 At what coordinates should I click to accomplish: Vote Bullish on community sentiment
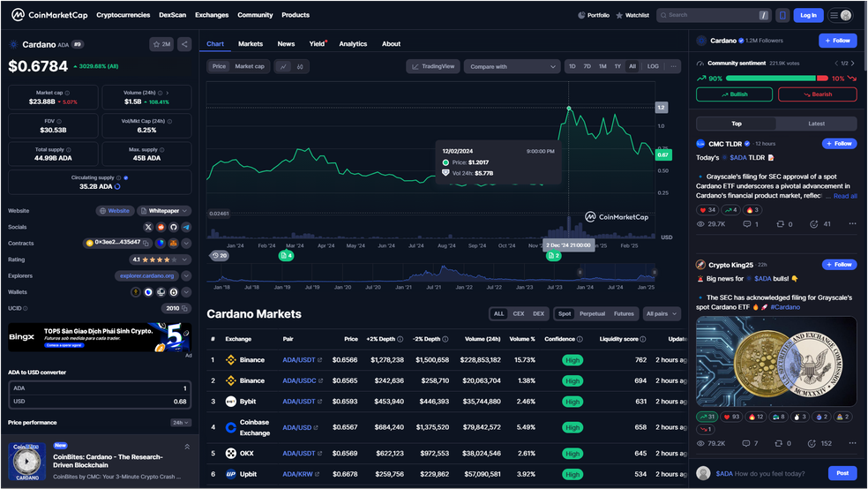(734, 94)
